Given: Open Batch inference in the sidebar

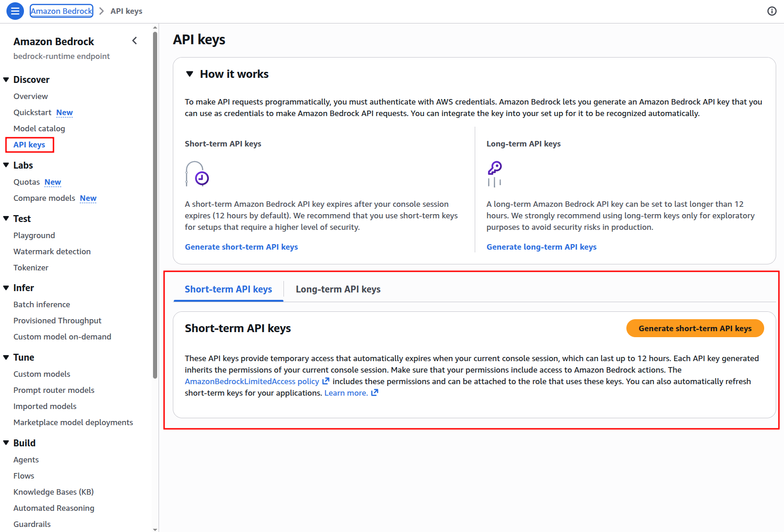Looking at the screenshot, I should (x=41, y=304).
